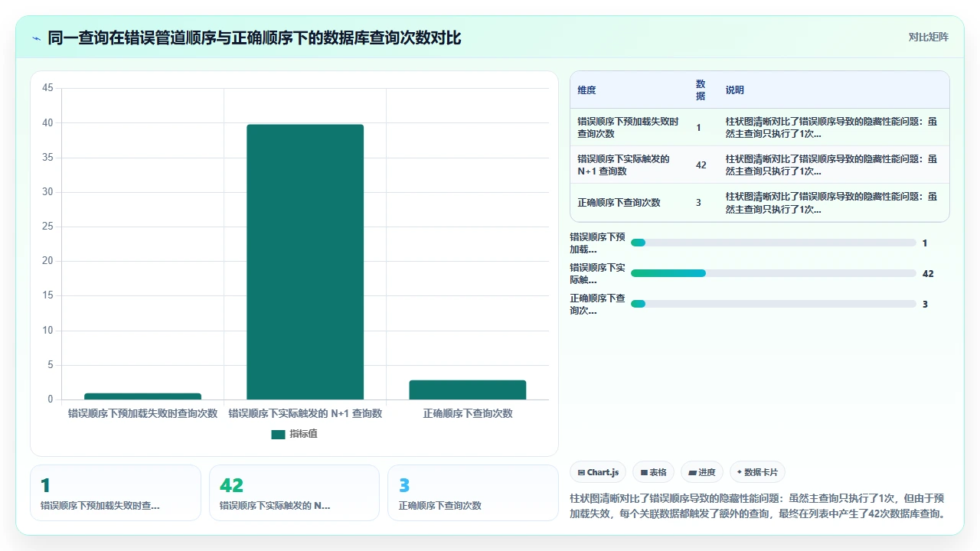Click the 数据卡片 star icon
The width and height of the screenshot is (980, 551).
coord(739,472)
